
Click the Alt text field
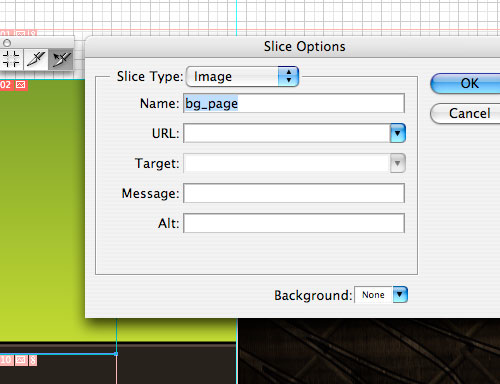(x=294, y=223)
